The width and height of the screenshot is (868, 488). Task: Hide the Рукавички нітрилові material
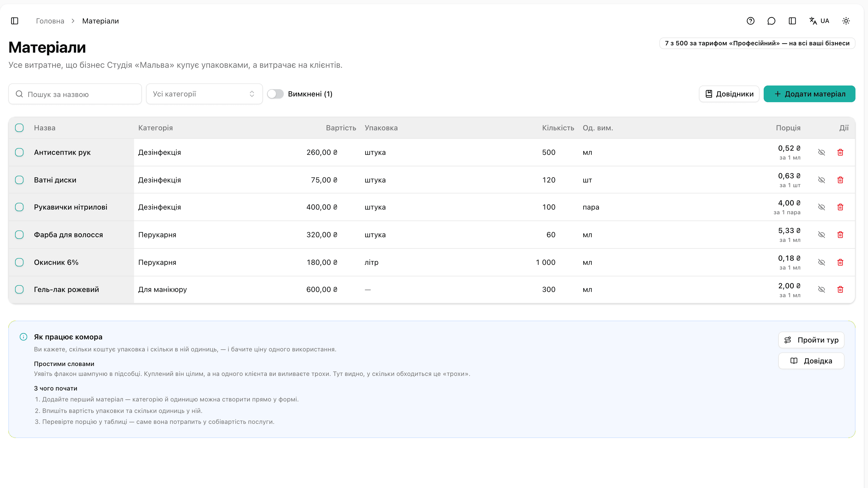click(x=822, y=207)
